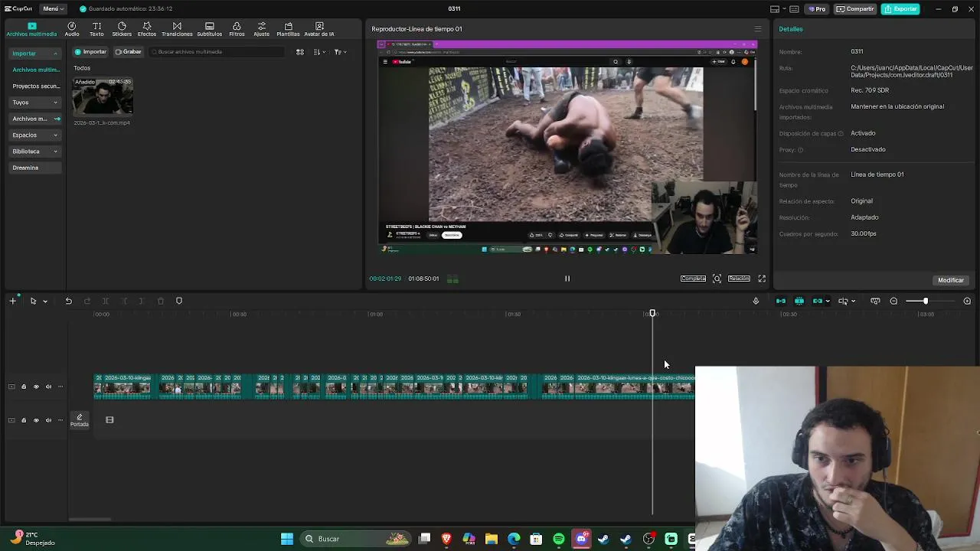Click the Portada cover button

80,420
